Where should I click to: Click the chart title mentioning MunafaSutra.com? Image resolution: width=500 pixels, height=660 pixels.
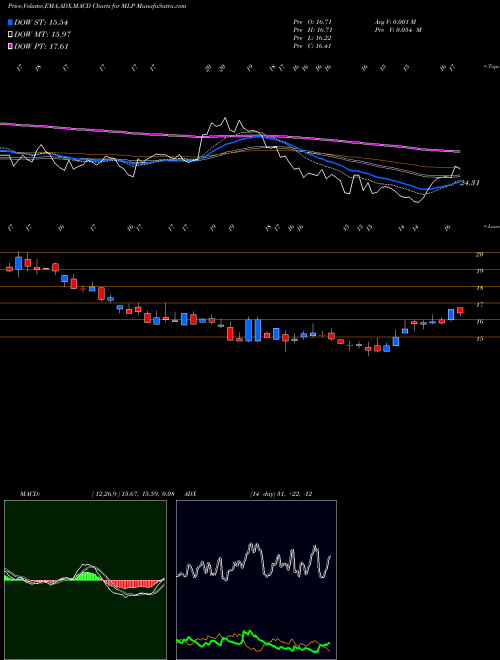pos(97,6)
